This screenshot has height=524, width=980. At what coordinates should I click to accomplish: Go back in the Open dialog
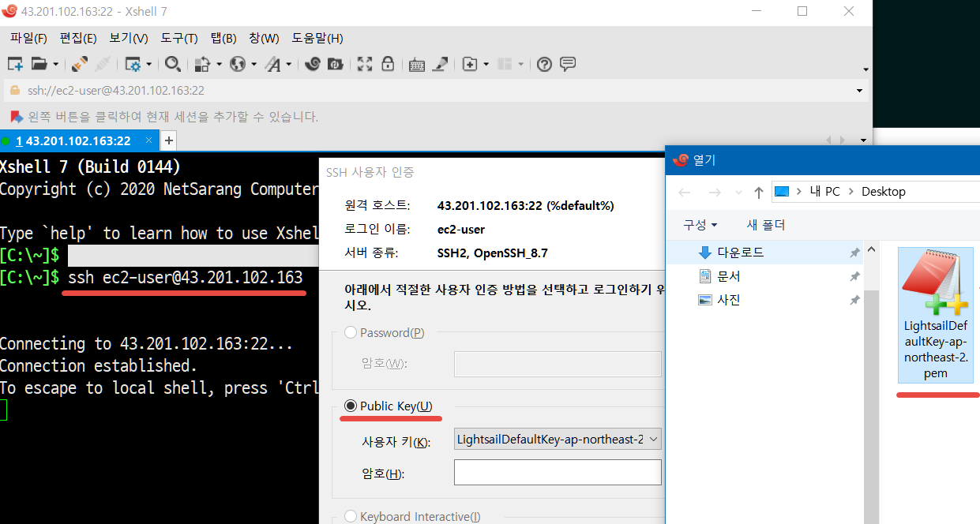(x=685, y=192)
